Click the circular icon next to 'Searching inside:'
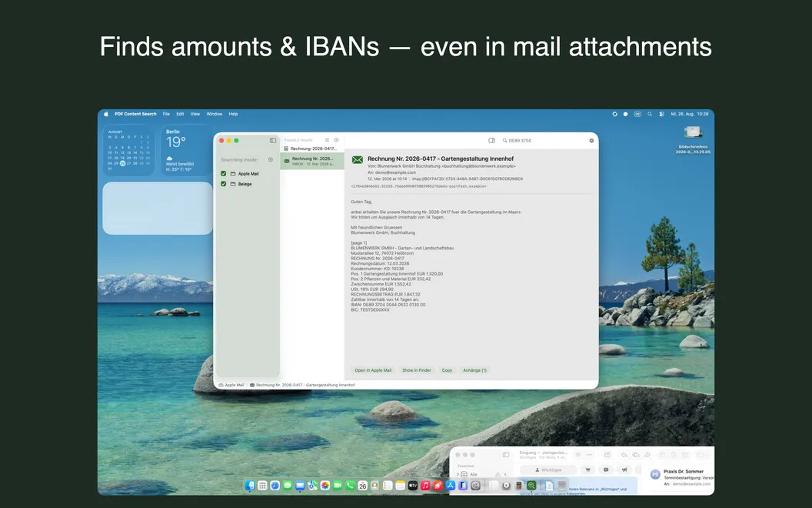 pyautogui.click(x=271, y=159)
